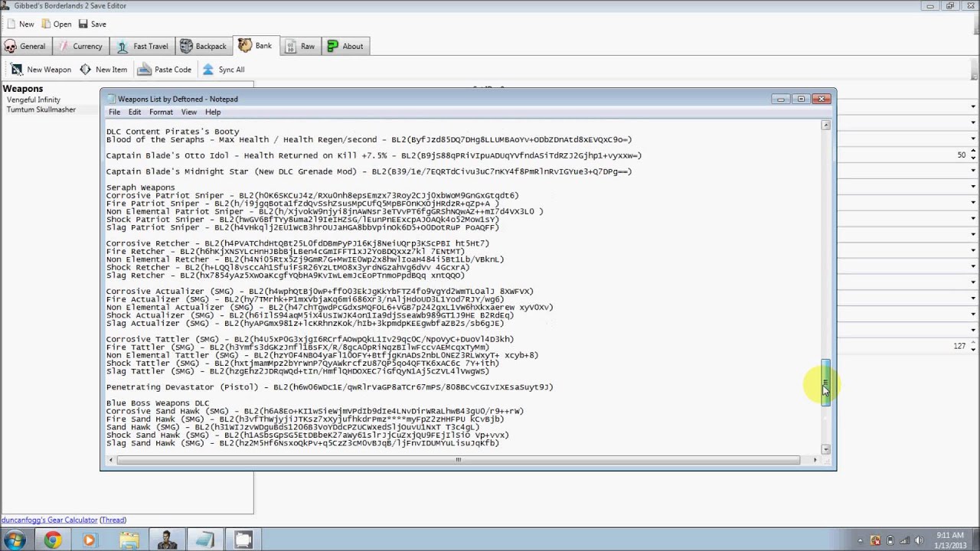Click Notepad's vertical scrollbar down arrow
The height and width of the screenshot is (551, 980).
[825, 449]
